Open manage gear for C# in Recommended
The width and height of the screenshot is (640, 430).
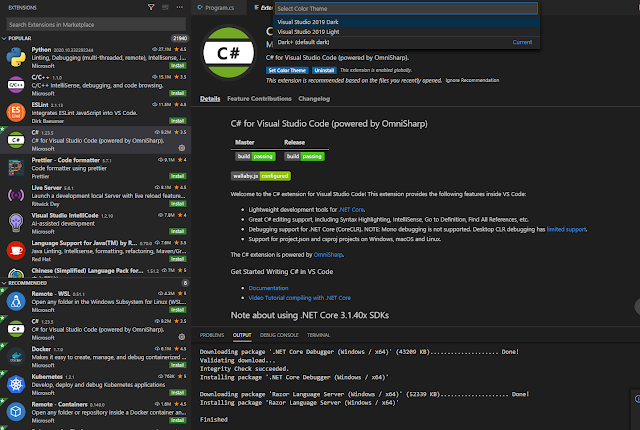(182, 337)
